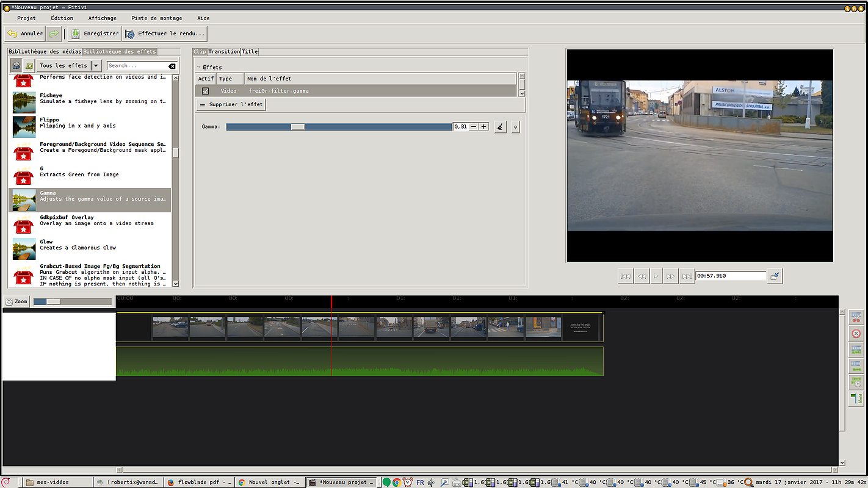868x488 pixels.
Task: Open the Aide menu
Action: point(203,18)
